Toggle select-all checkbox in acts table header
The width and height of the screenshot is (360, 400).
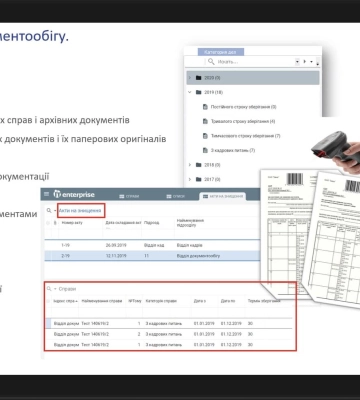pos(48,223)
